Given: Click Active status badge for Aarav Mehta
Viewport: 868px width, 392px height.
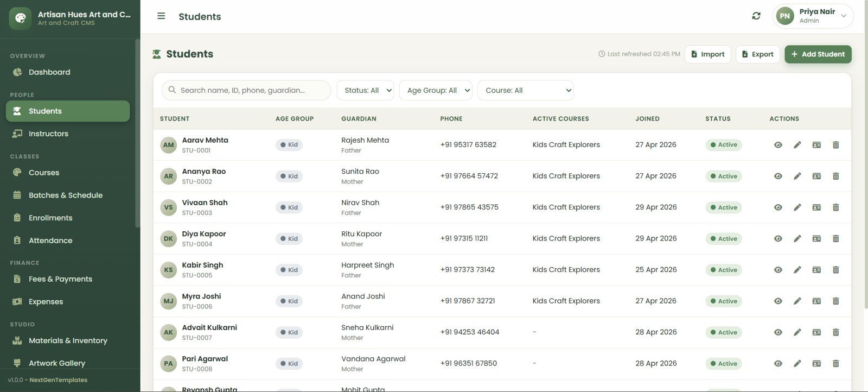Looking at the screenshot, I should pos(724,145).
